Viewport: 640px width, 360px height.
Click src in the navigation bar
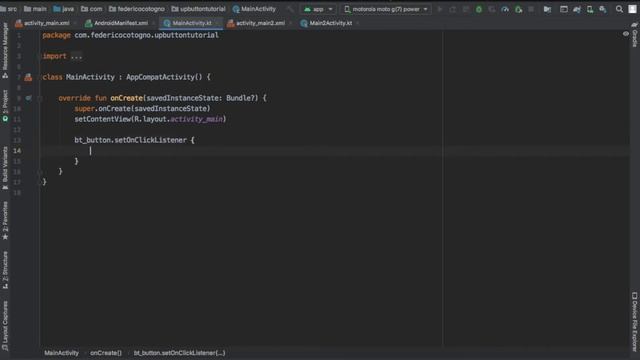click(x=9, y=9)
